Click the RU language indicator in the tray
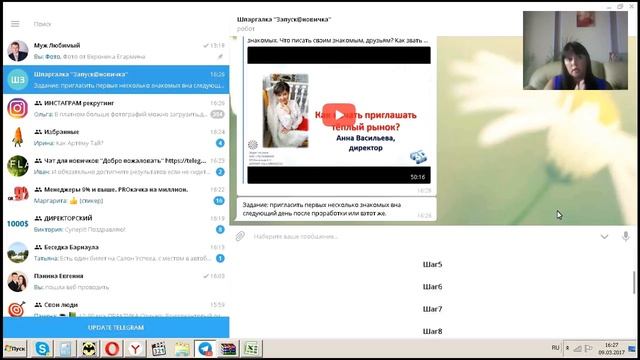Viewport: 640px width, 360px height. pyautogui.click(x=555, y=348)
